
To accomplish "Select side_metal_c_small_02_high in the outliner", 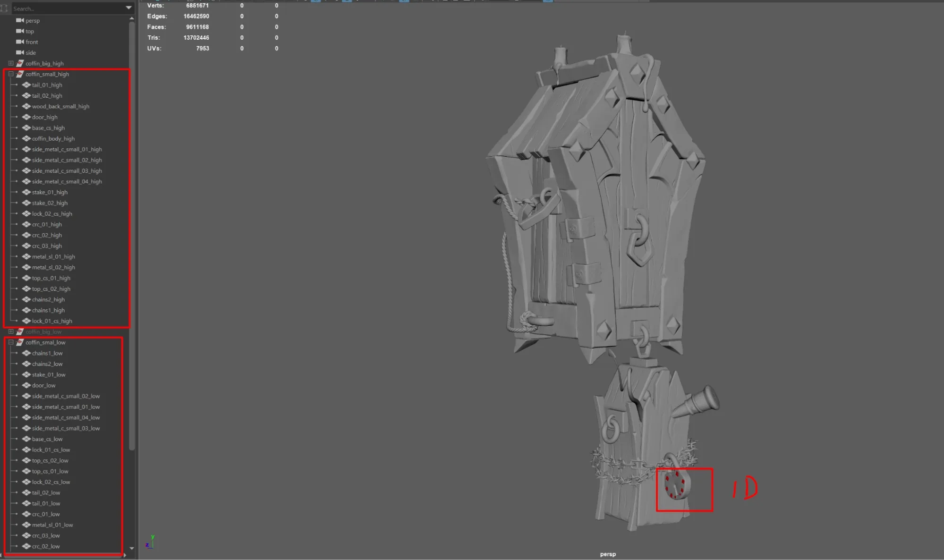I will click(x=67, y=160).
